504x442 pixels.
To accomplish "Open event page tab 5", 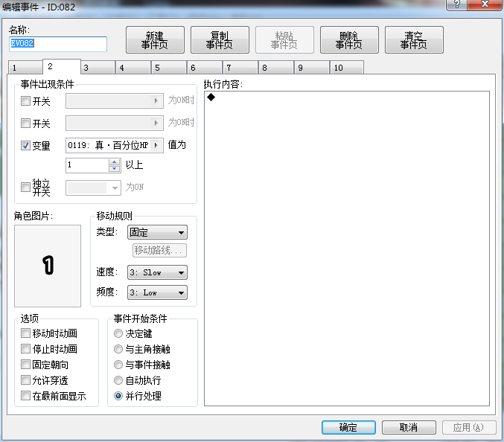I will (169, 68).
